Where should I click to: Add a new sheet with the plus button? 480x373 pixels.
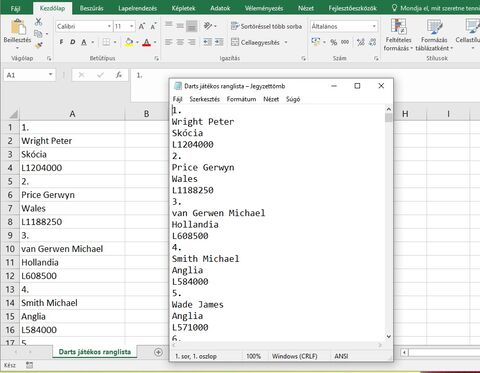pos(158,352)
